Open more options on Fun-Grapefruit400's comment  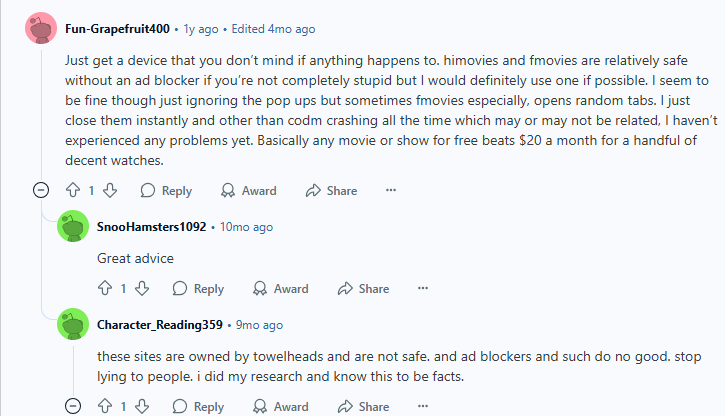pos(391,190)
